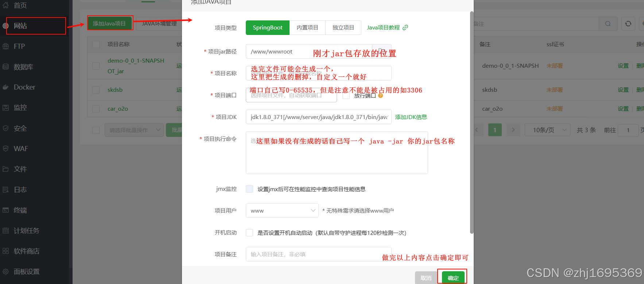
Task: Tick the checkbox beside 请选择批量操作
Action: pyautogui.click(x=96, y=130)
